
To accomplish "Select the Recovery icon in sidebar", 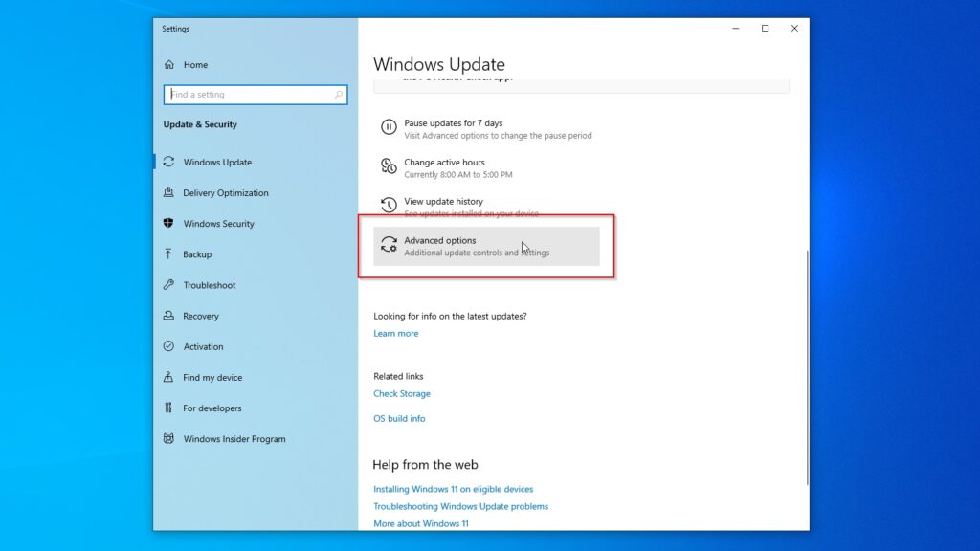I will tap(170, 316).
